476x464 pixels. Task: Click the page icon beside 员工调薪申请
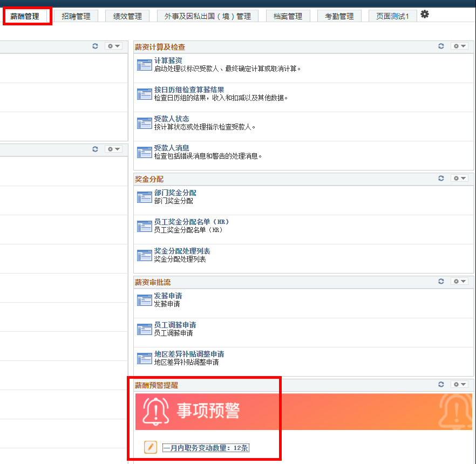[145, 329]
